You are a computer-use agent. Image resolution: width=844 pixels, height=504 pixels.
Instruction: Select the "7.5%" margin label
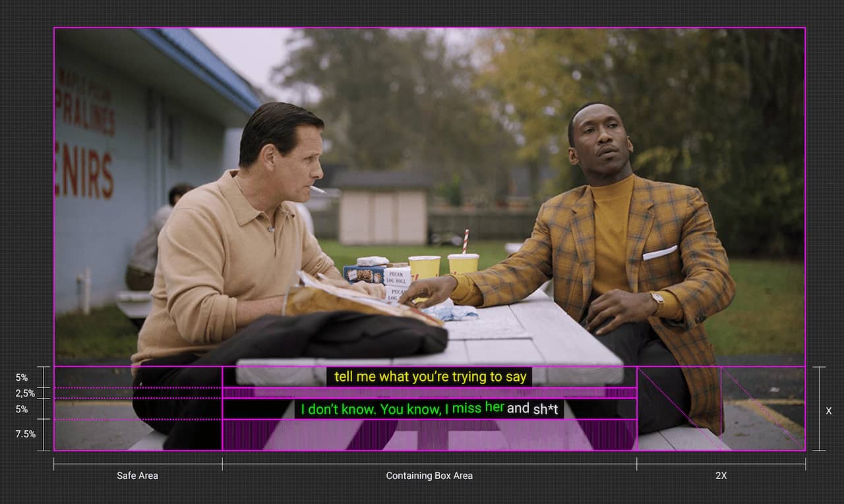point(25,434)
